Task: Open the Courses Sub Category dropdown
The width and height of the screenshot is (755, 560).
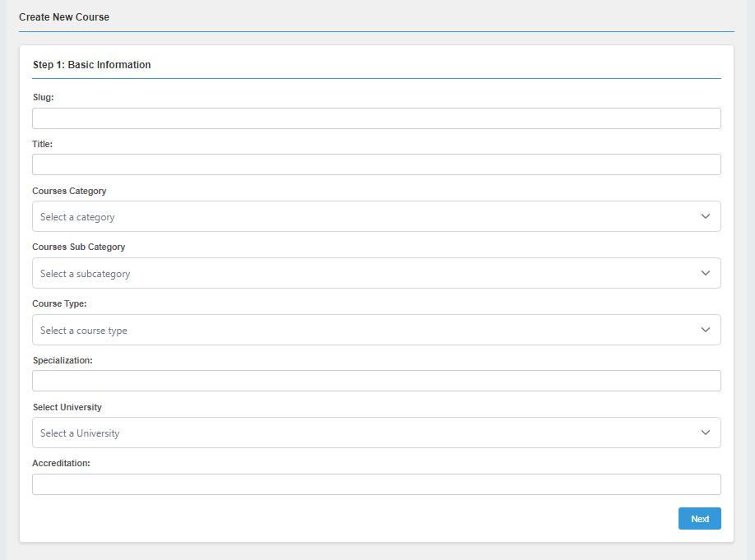Action: coord(376,272)
